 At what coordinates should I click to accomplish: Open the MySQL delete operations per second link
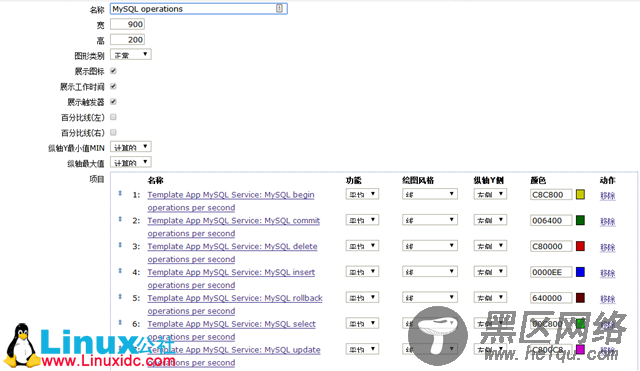click(x=233, y=253)
